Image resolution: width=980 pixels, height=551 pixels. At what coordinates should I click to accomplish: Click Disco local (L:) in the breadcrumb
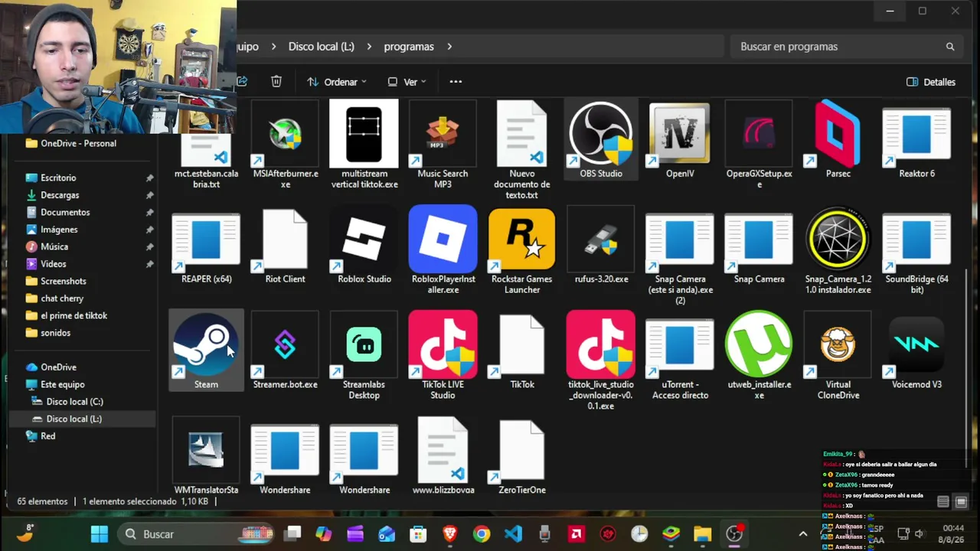321,47
